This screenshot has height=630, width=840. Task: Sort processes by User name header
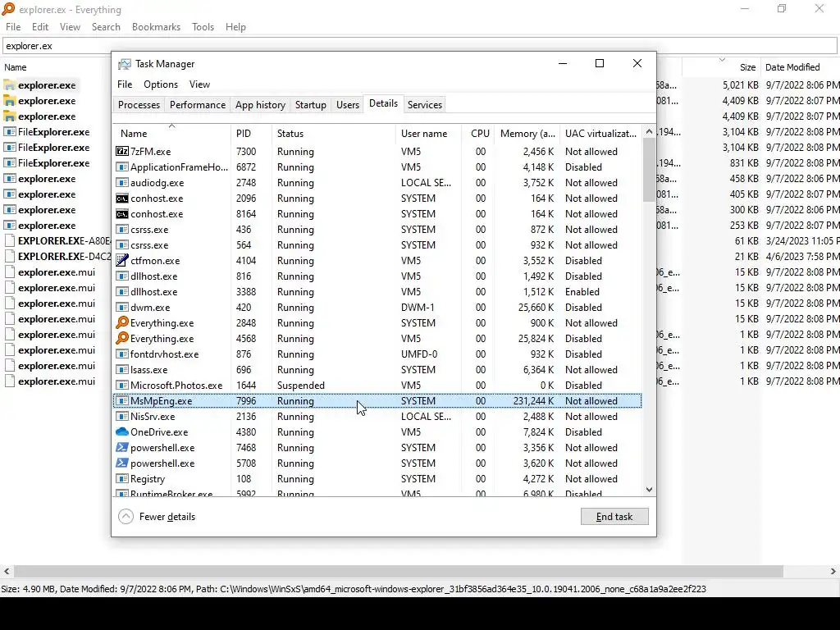click(x=428, y=134)
